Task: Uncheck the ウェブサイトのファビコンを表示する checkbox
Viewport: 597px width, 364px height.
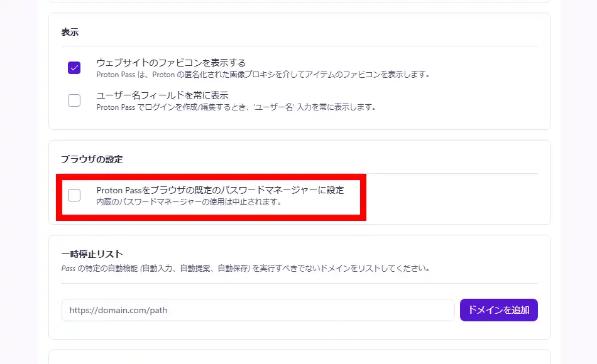Action: pyautogui.click(x=74, y=68)
